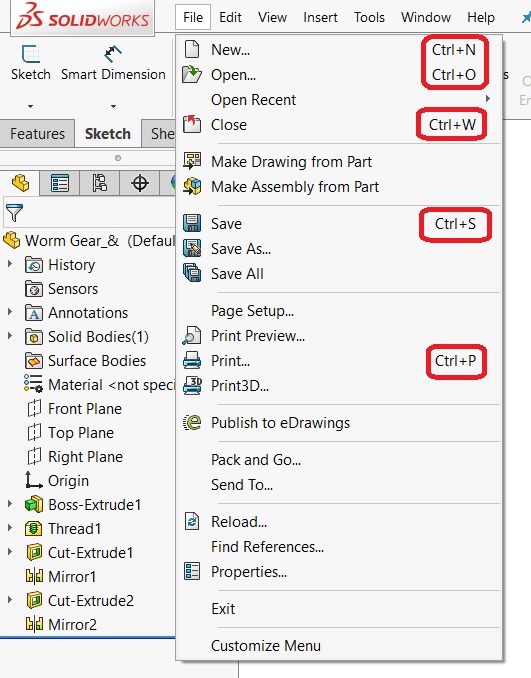Screen dimensions: 531x678
Task: Click the Publish to eDrawings icon
Action: (x=192, y=422)
